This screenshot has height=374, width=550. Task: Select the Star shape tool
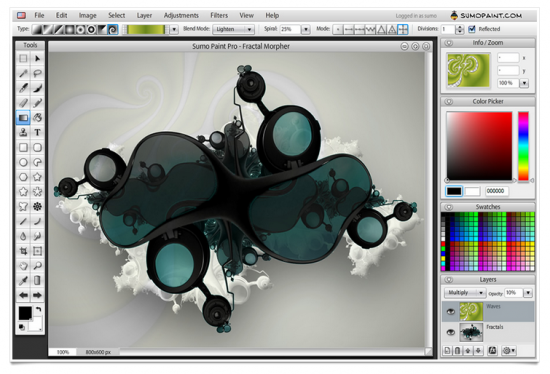(37, 177)
